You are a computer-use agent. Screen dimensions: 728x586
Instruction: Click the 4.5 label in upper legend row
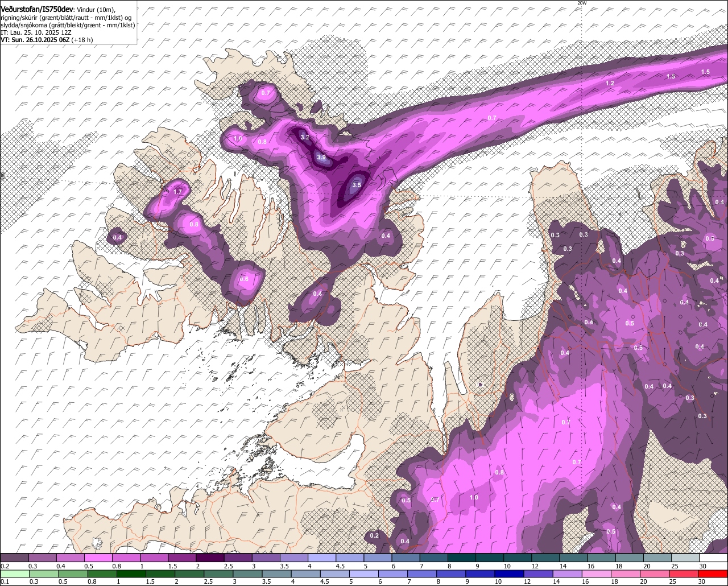pyautogui.click(x=340, y=566)
